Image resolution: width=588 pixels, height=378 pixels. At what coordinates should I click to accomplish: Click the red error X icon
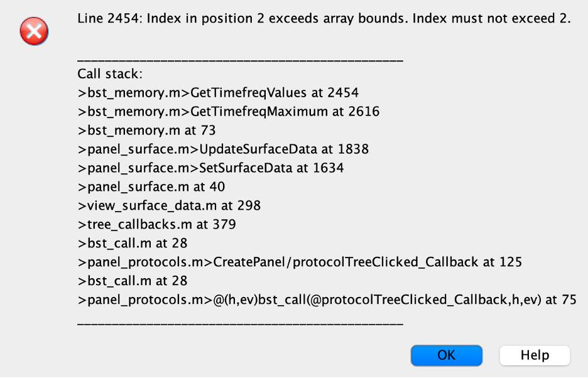click(x=34, y=31)
